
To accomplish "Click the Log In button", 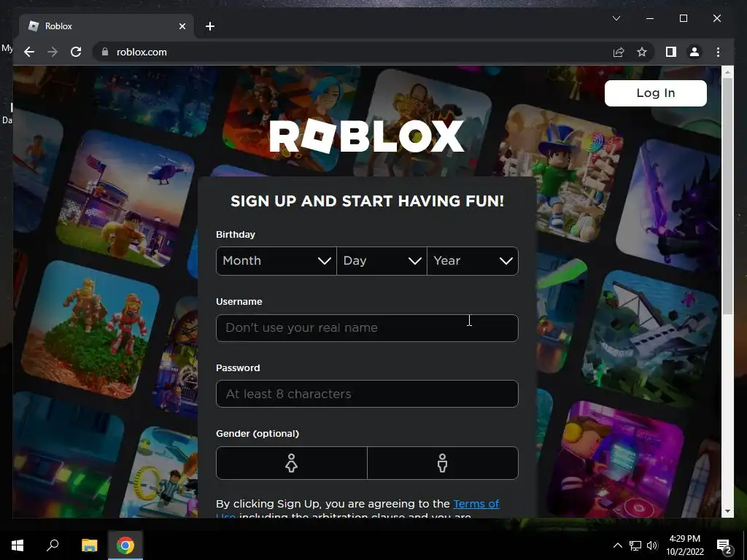I will coord(656,93).
